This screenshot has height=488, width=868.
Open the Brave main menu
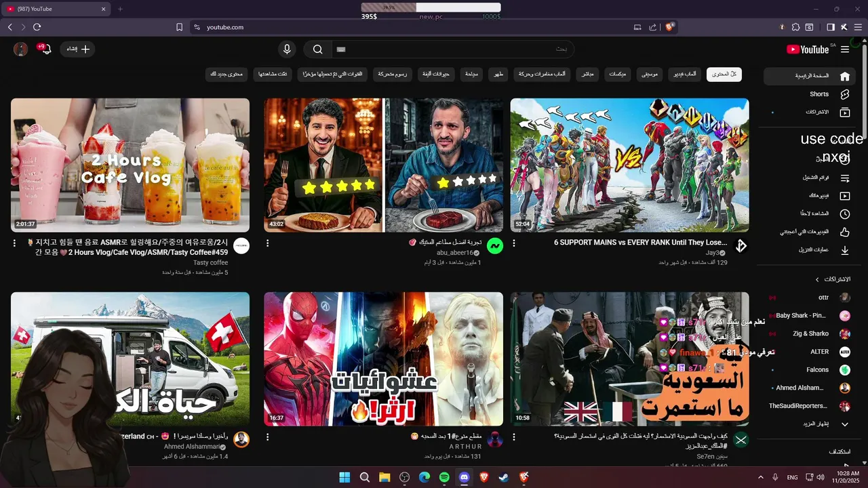coord(857,27)
